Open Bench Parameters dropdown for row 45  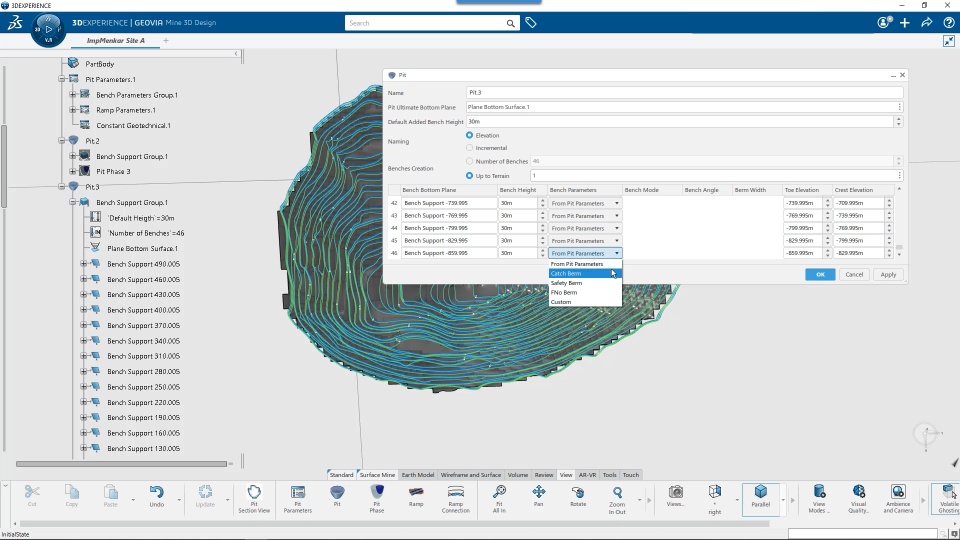click(585, 241)
